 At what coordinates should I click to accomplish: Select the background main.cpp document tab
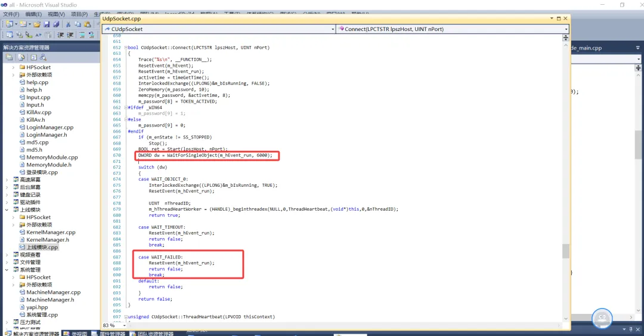587,48
